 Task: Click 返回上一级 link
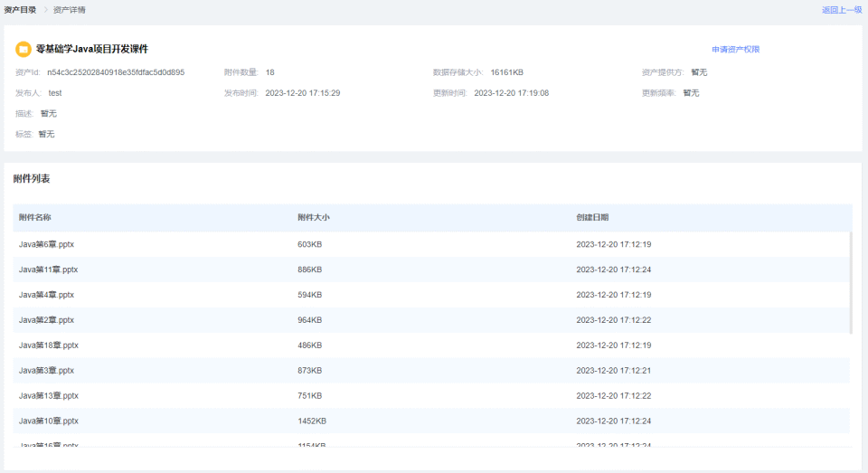[842, 10]
